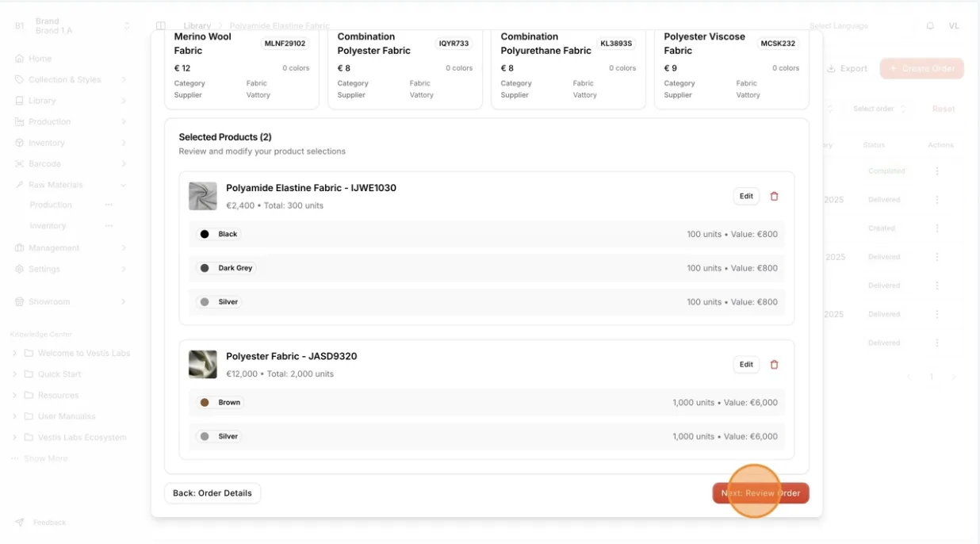Screen dimensions: 980x544
Task: Open the Select order dropdown
Action: (x=879, y=109)
